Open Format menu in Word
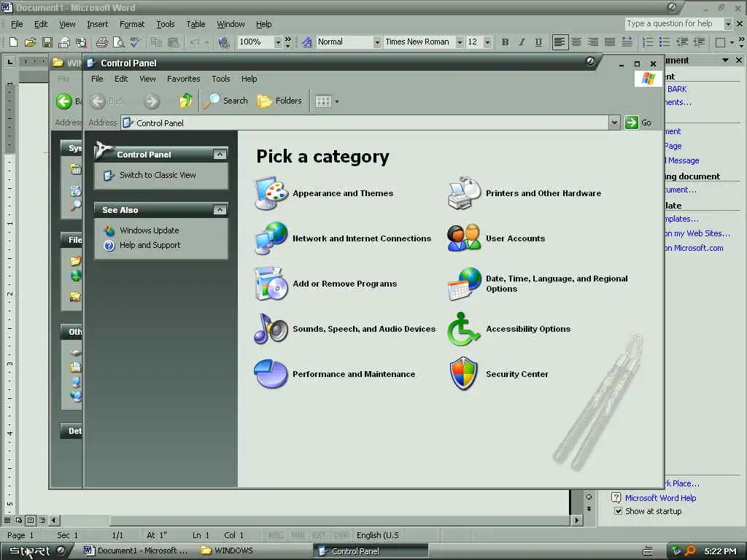 click(132, 24)
